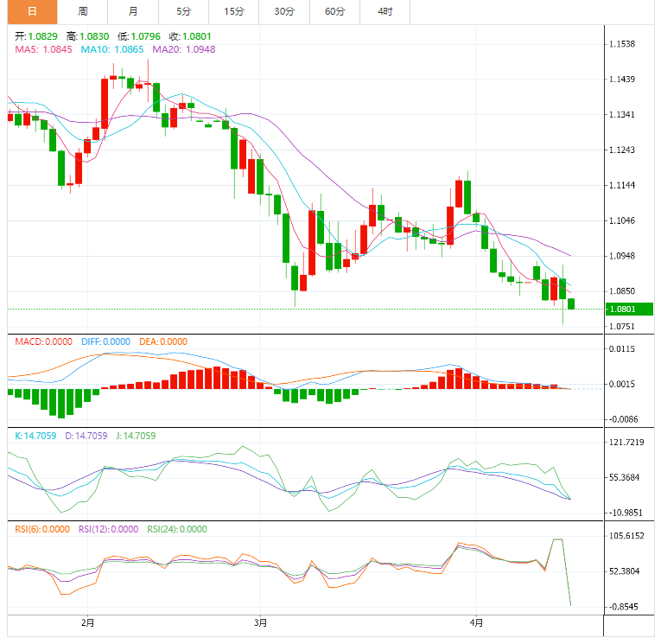Click the 105.6152 RSI axis label
Viewport: 661px width, 644px height.
pos(626,536)
